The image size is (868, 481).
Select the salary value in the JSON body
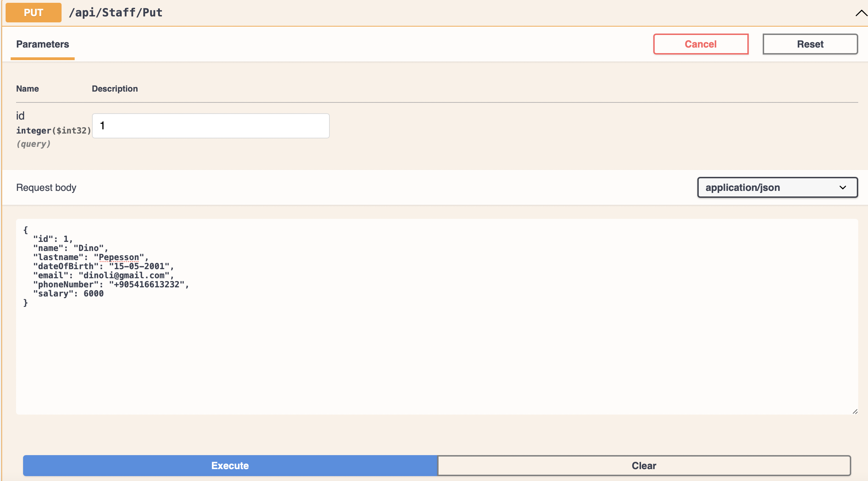tap(93, 294)
